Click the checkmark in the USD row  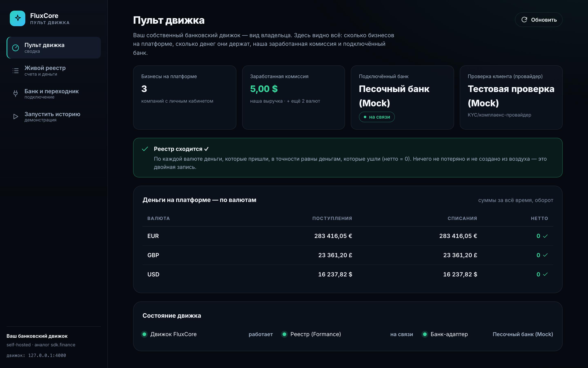coord(545,274)
